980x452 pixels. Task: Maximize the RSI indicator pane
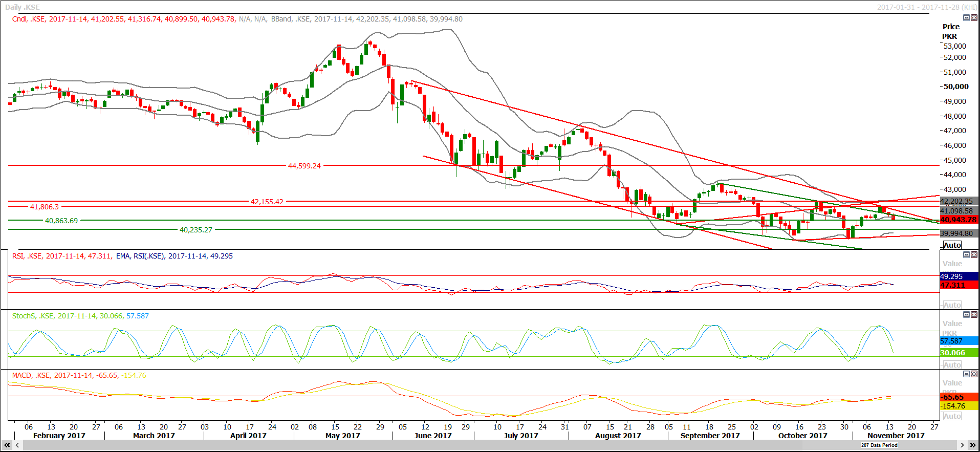tap(966, 255)
